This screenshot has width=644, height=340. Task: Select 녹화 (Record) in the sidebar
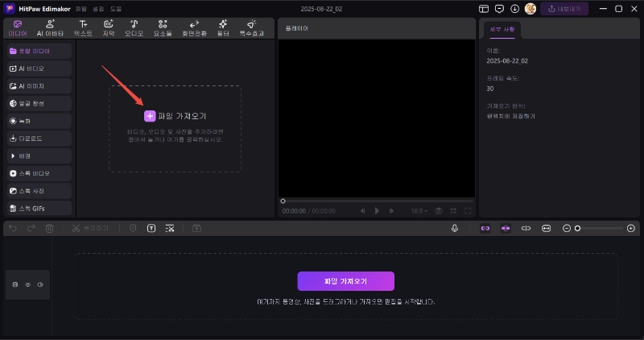tap(39, 121)
